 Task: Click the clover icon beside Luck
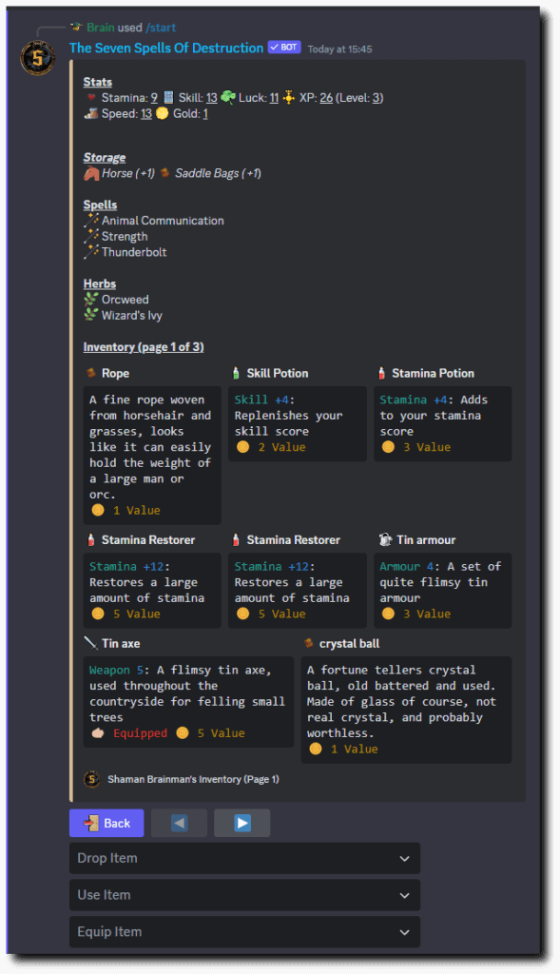[228, 98]
